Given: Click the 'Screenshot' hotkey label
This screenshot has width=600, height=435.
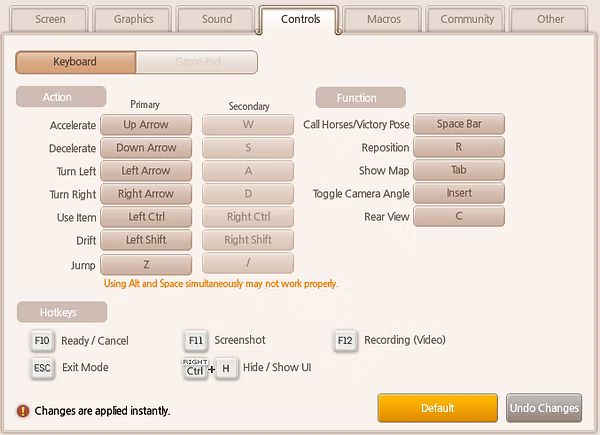Looking at the screenshot, I should pos(240,340).
